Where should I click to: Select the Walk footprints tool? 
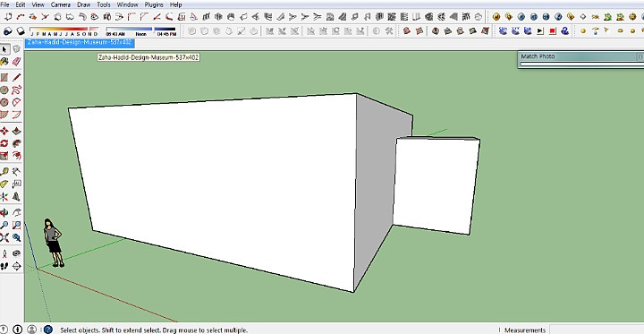[4, 266]
